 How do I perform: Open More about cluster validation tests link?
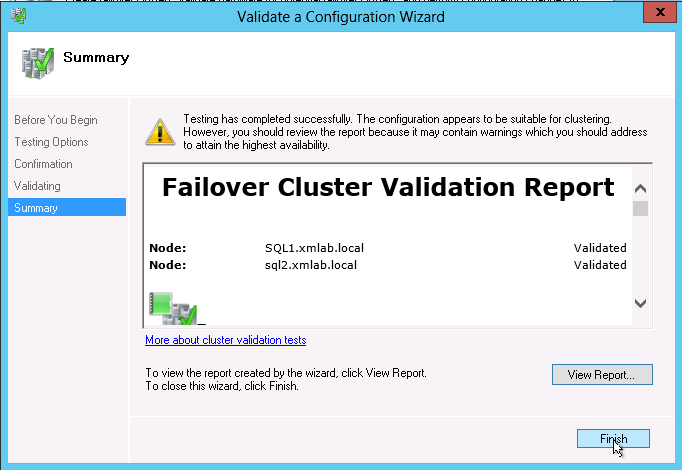225,341
